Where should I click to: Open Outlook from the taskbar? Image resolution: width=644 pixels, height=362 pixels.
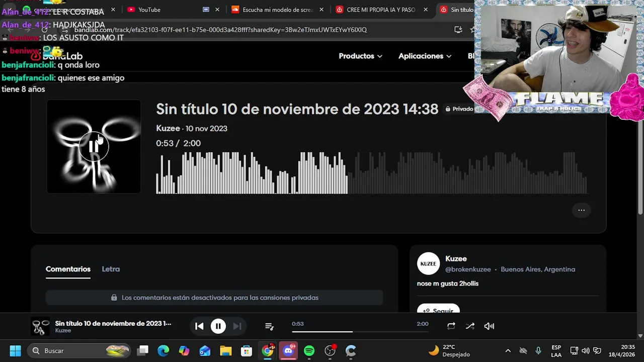(205, 350)
